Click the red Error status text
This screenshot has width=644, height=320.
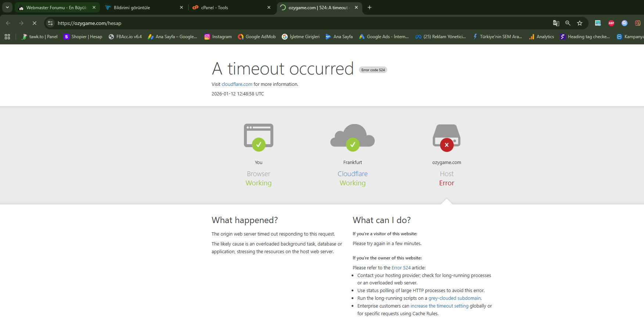tap(447, 183)
